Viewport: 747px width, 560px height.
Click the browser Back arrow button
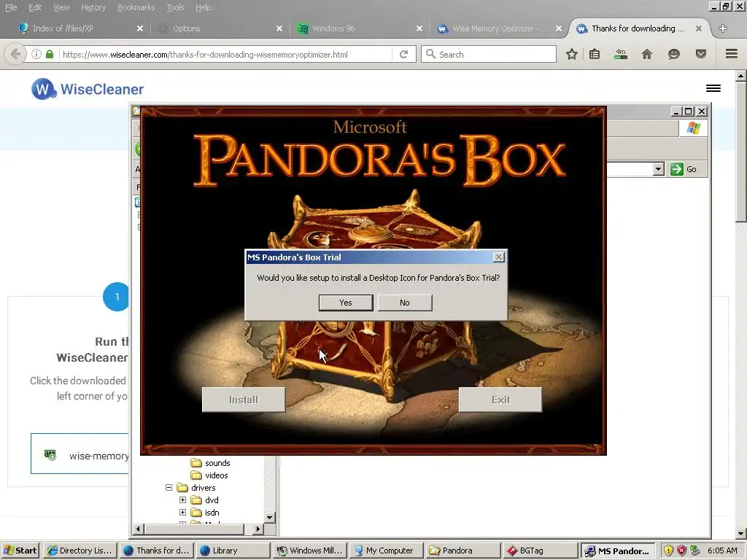click(x=15, y=54)
